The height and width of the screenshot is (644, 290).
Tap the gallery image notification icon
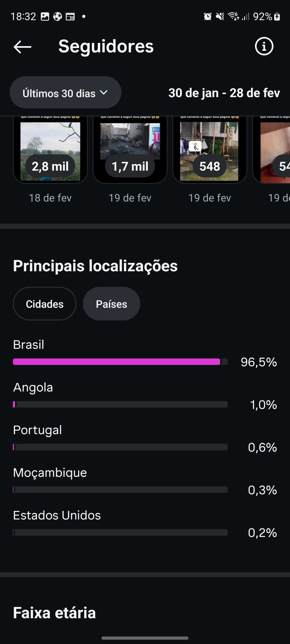pyautogui.click(x=45, y=17)
